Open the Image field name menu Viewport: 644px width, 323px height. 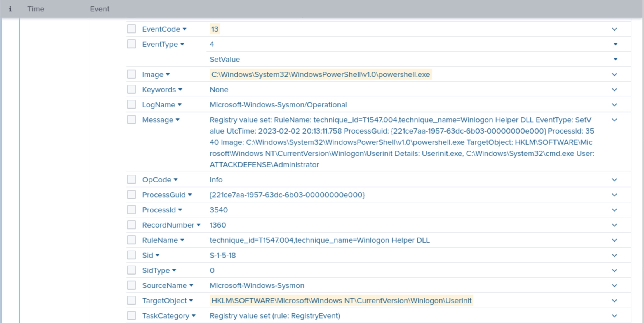click(156, 74)
